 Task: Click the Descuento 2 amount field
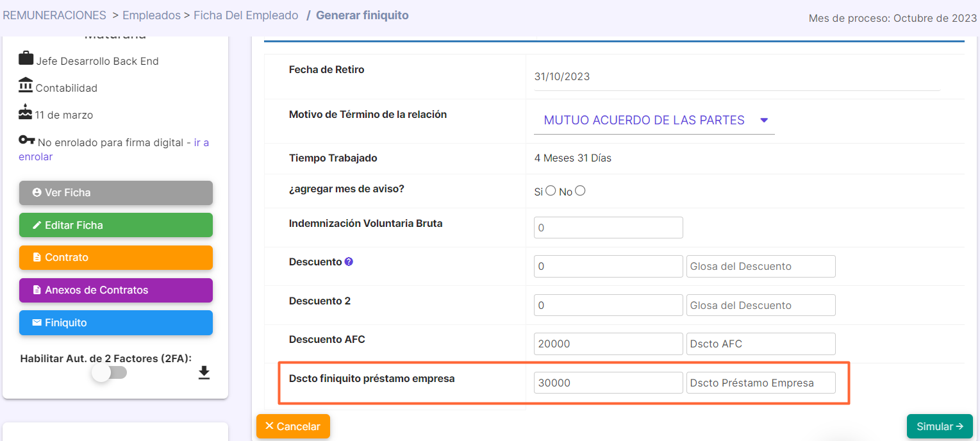point(608,305)
